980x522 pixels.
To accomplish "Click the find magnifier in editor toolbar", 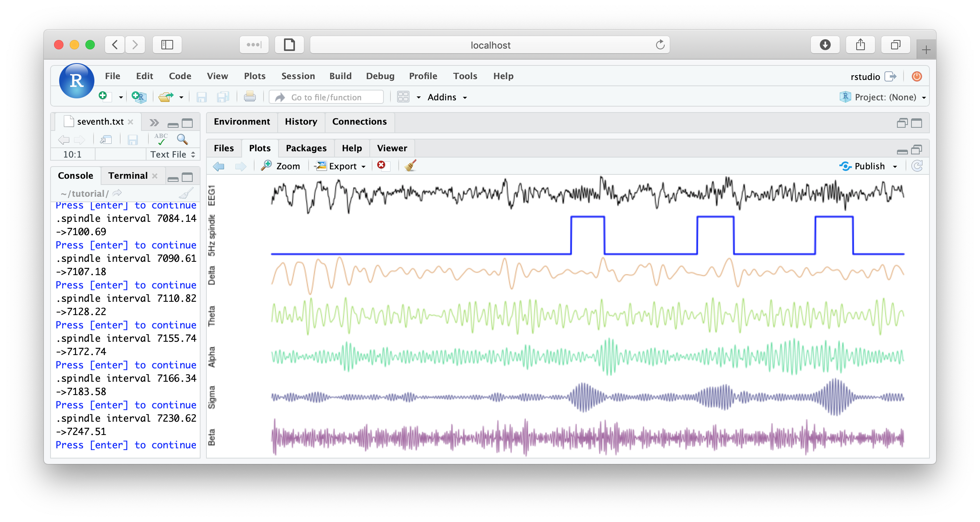I will 182,139.
